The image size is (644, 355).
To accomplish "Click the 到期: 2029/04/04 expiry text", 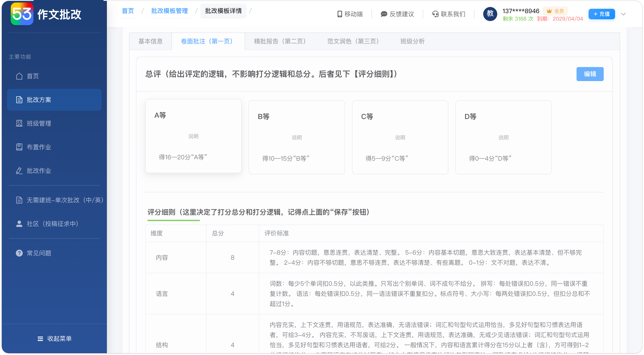I will point(560,19).
